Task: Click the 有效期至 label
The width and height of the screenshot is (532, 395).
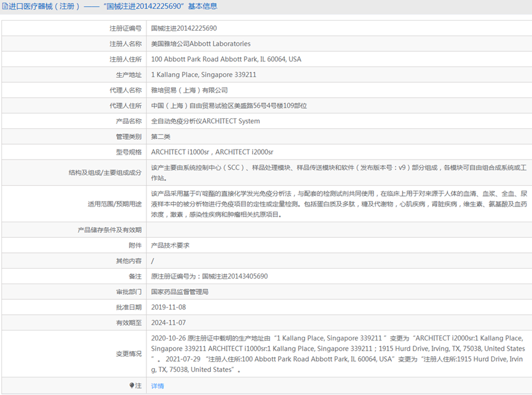Action: point(128,323)
